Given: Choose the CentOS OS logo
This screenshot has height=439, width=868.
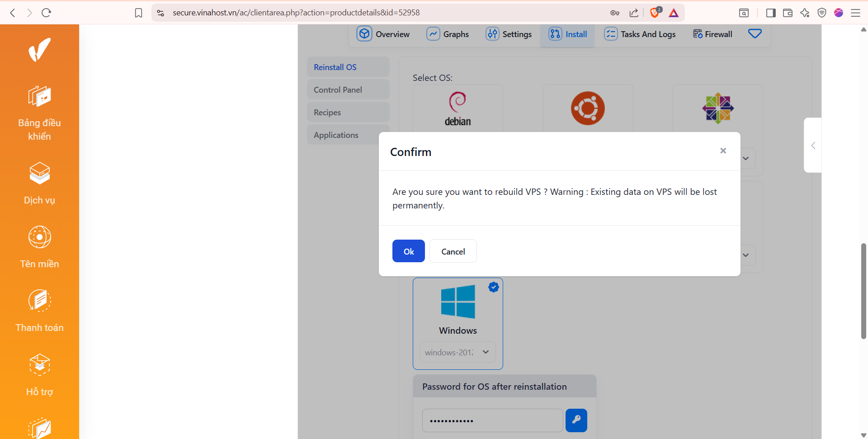Looking at the screenshot, I should tap(718, 109).
